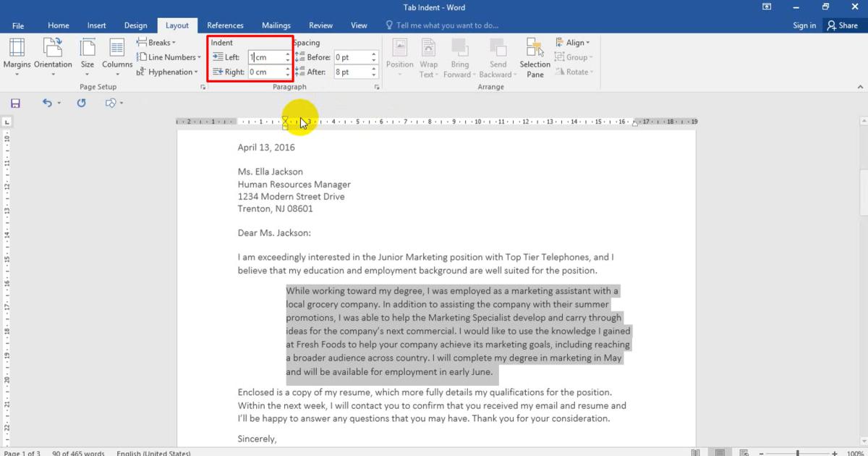Click the Spacing After field

352,72
